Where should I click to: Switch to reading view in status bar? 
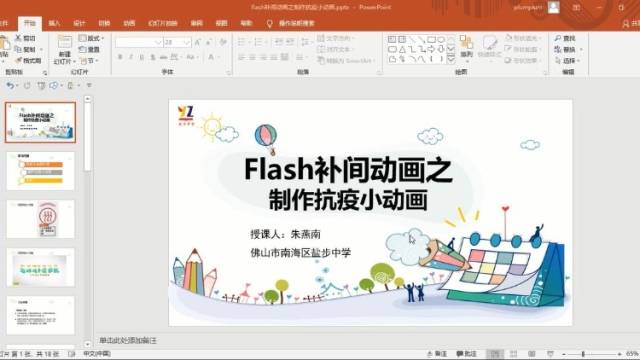tap(532, 354)
